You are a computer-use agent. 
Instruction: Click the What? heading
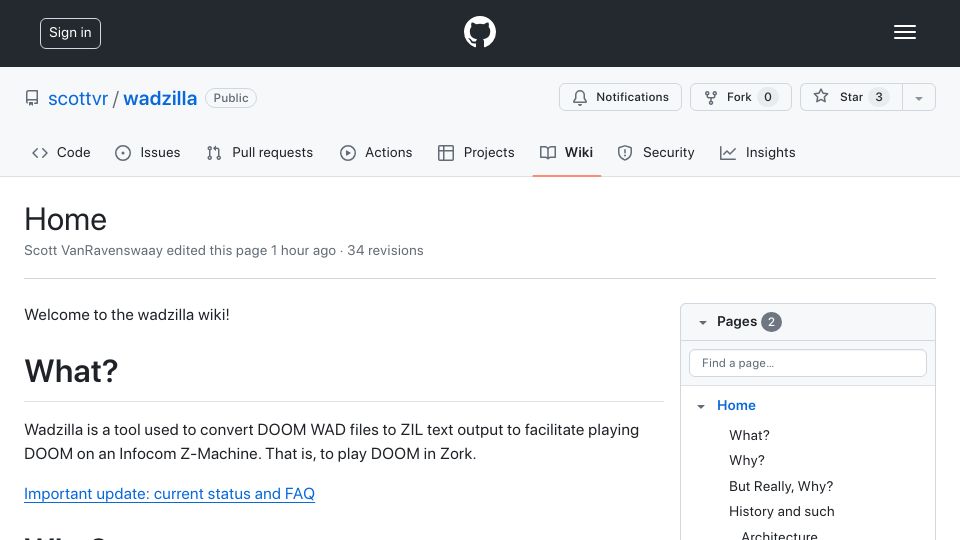click(71, 371)
